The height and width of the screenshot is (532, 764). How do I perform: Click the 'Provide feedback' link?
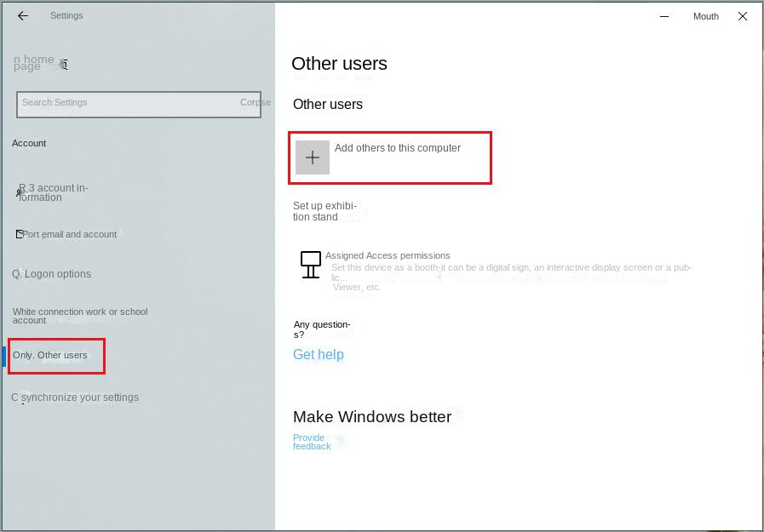(311, 442)
